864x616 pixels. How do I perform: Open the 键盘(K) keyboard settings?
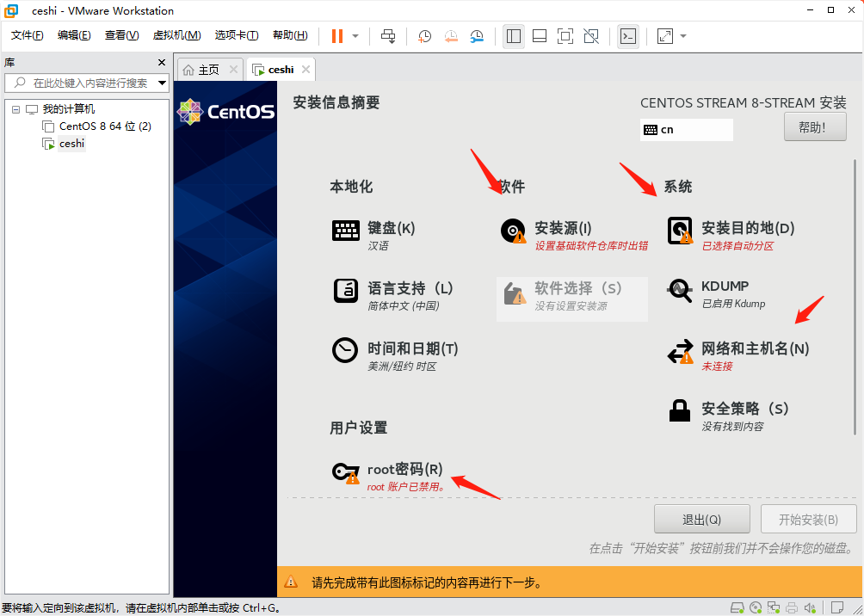[x=373, y=235]
